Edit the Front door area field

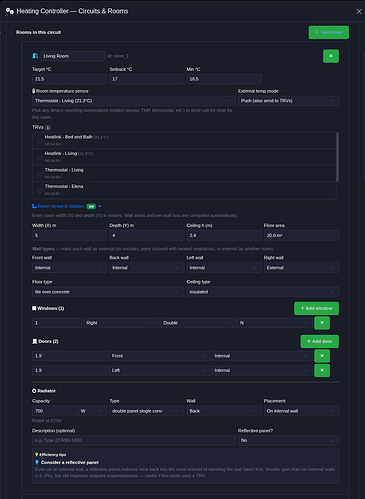point(70,356)
